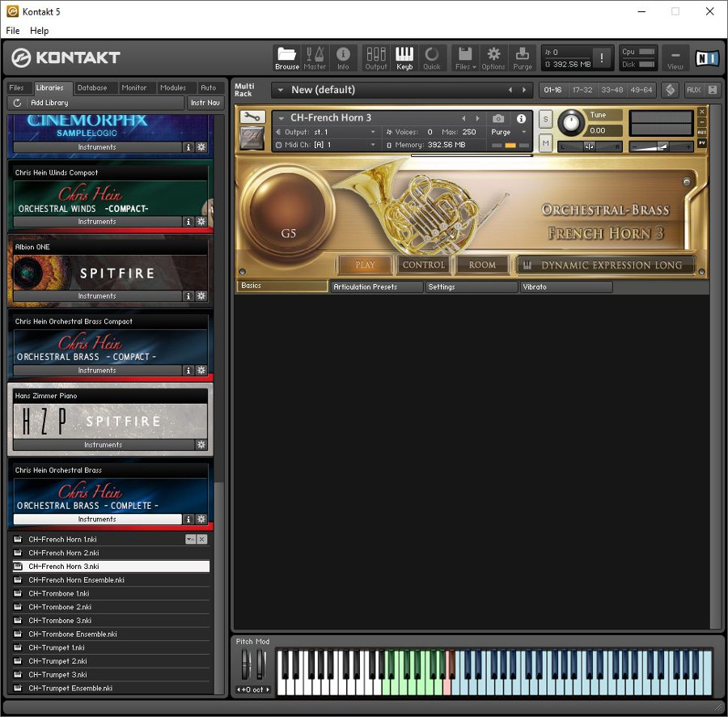Open Hans Zimmer Piano settings gear

[x=201, y=444]
